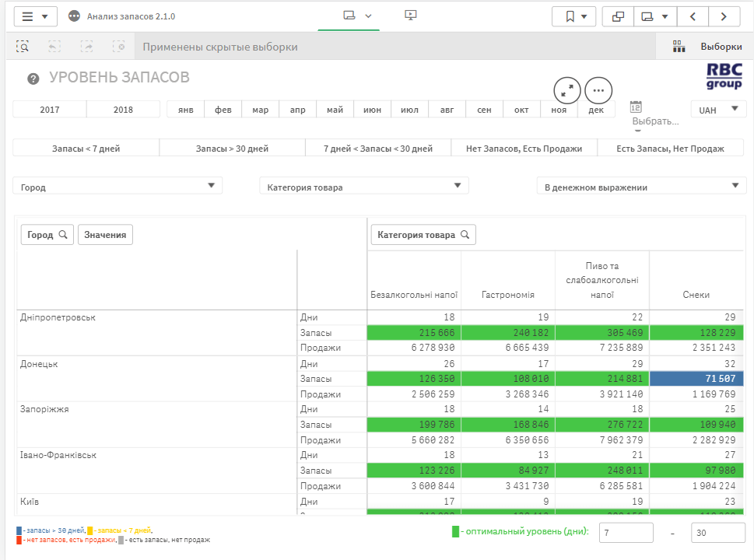Expand the Город dimension dropdown
This screenshot has width=754, height=560.
click(117, 187)
